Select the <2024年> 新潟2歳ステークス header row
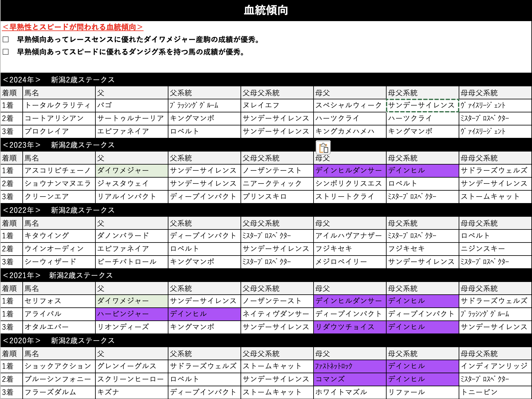 266,79
